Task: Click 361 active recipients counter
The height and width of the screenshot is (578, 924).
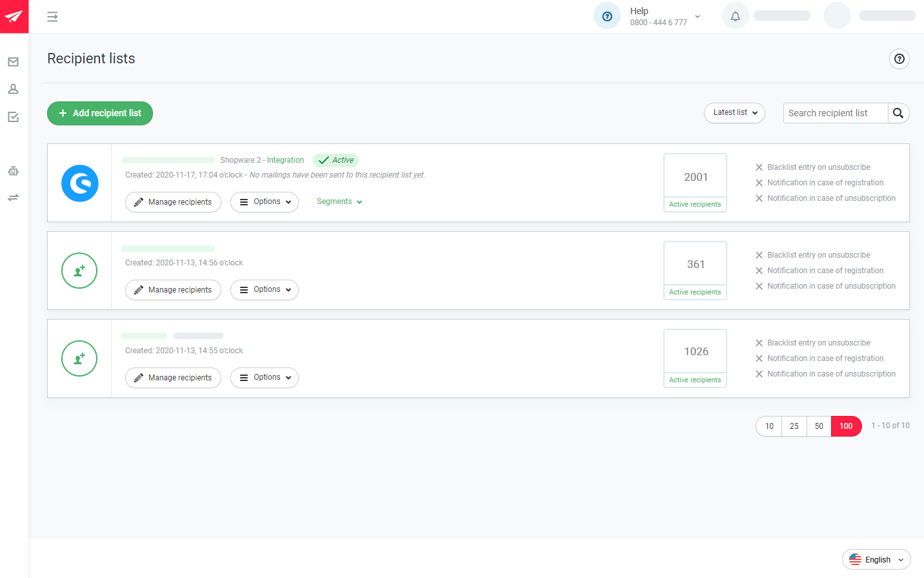Action: click(696, 271)
